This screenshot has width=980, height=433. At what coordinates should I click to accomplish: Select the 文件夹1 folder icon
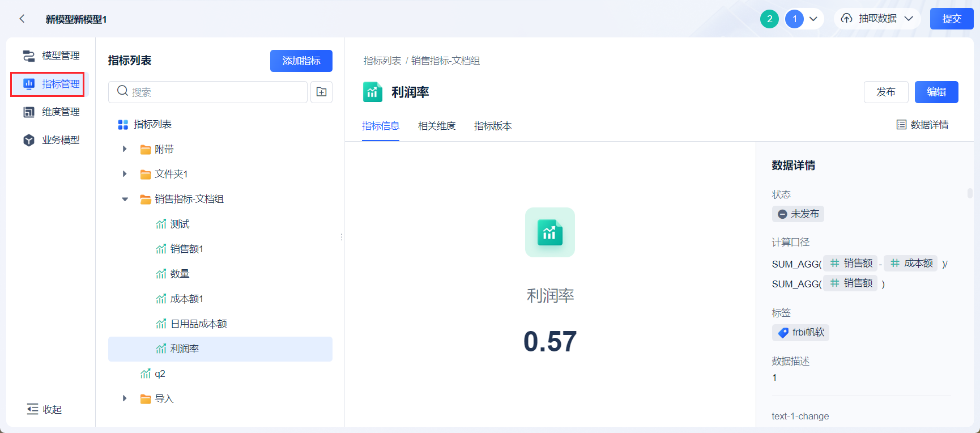[x=146, y=175]
